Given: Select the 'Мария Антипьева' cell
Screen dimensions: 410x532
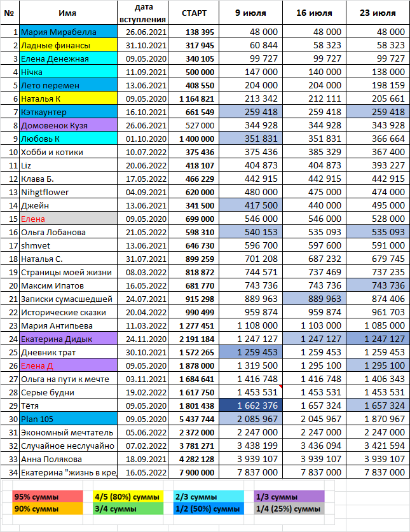Looking at the screenshot, I should (68, 325).
